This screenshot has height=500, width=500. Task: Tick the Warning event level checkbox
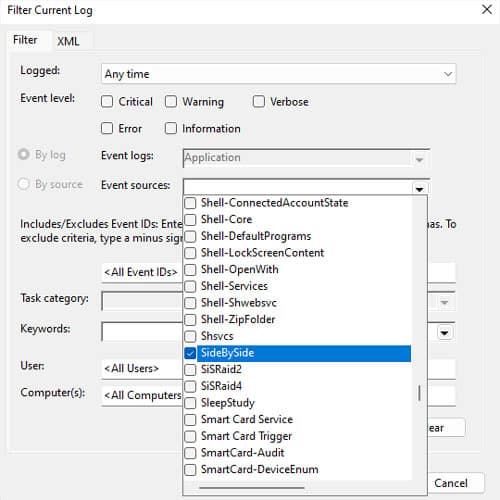click(171, 102)
